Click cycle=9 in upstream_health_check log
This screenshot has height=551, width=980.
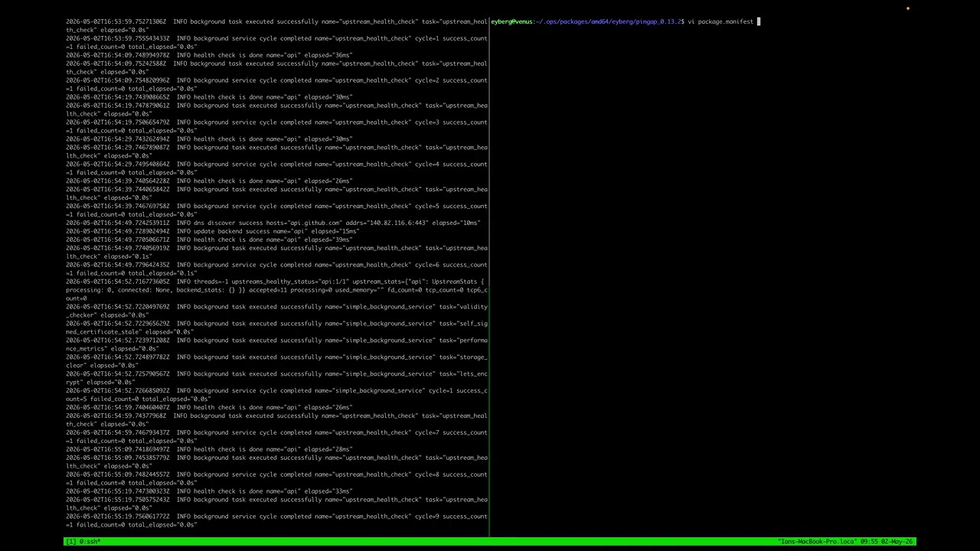tap(426, 517)
